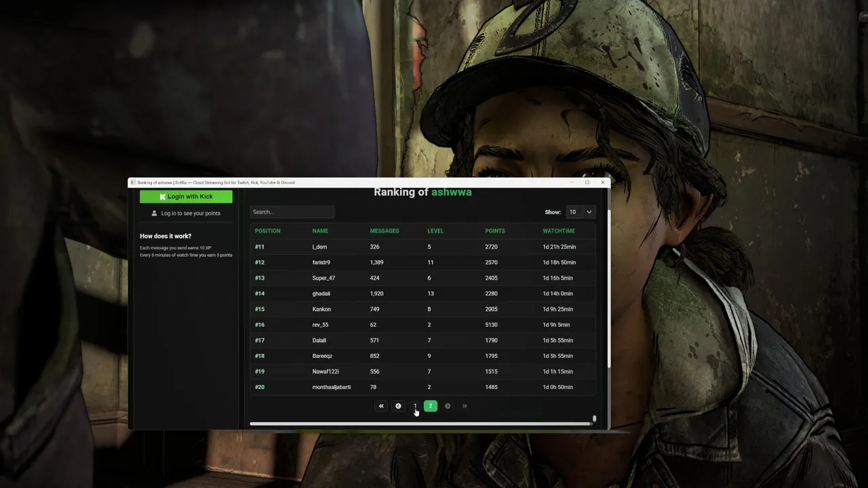Screen dimensions: 868x488
Task: Click the How does it work? heading
Action: tap(165, 236)
